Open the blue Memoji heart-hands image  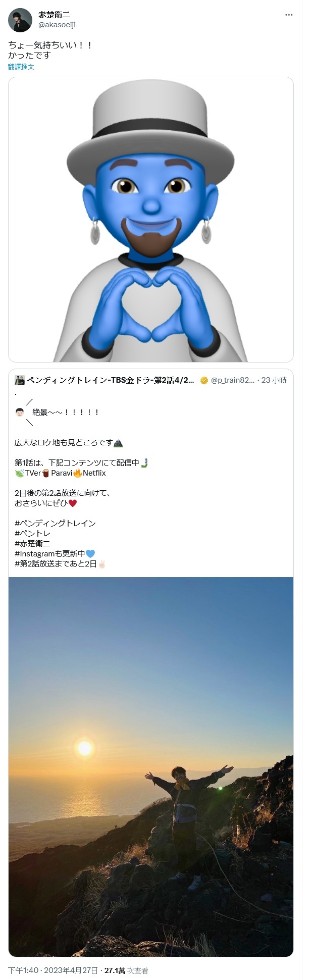coord(151,220)
